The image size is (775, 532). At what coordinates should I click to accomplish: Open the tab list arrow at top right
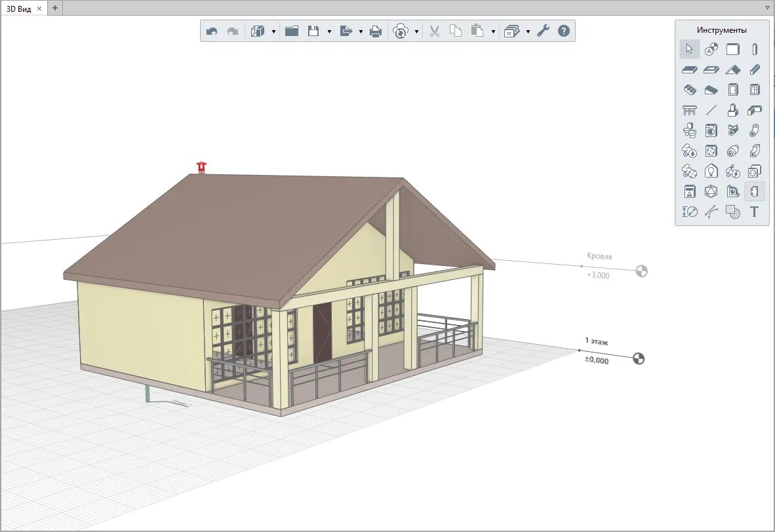point(767,8)
